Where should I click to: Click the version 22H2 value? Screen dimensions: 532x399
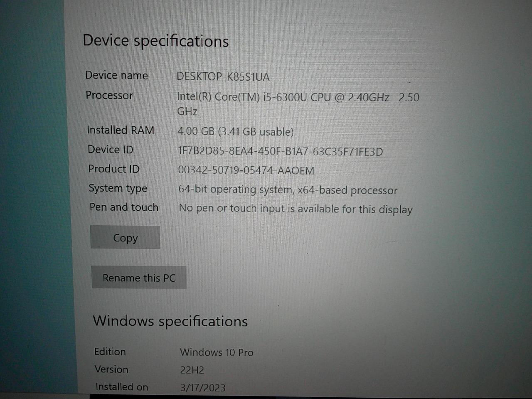click(192, 370)
